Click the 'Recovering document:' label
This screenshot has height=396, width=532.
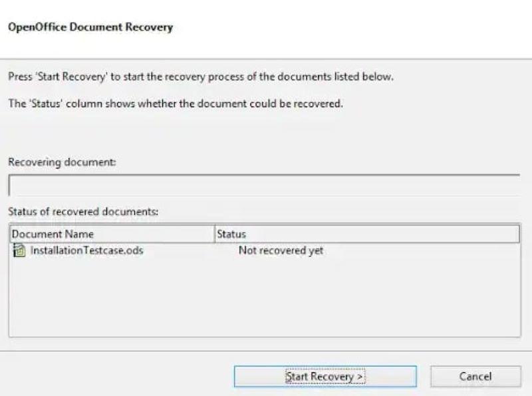pos(62,162)
